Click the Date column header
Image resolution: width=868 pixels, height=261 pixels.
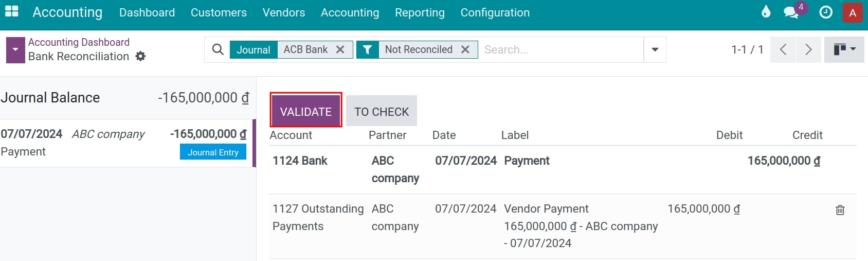point(444,135)
